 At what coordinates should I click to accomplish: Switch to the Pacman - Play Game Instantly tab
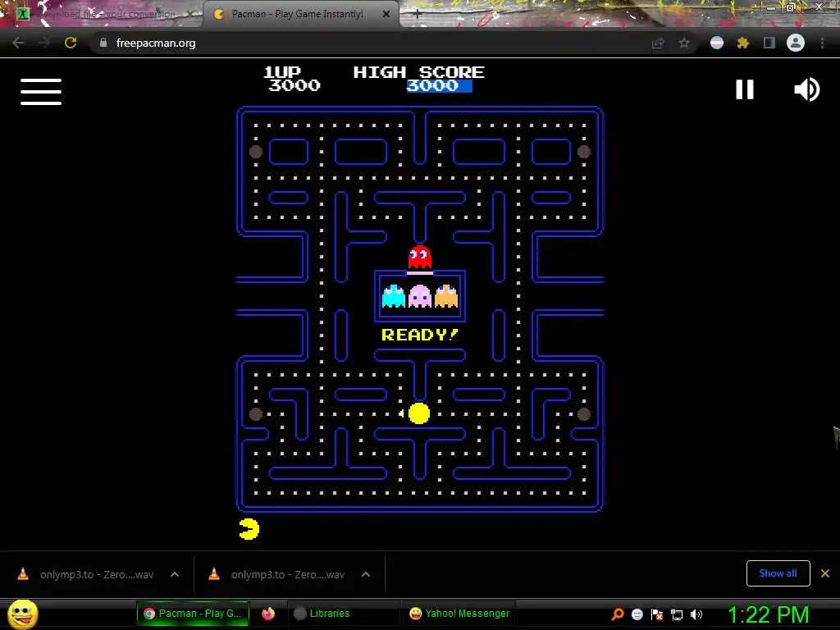point(300,14)
